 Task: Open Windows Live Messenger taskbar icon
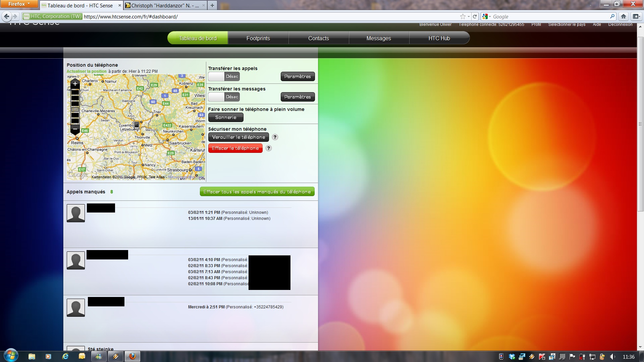pyautogui.click(x=99, y=356)
